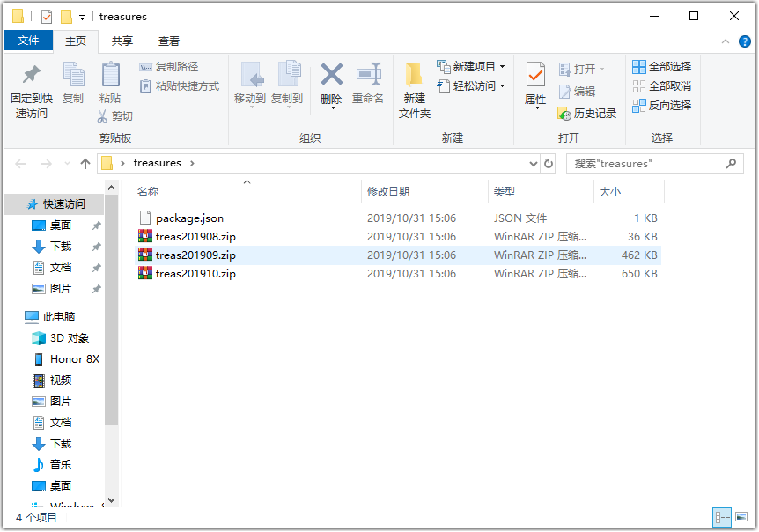Image resolution: width=759 pixels, height=532 pixels.
Task: Open the Customize Quick Access Toolbar dropdown
Action: tap(82, 18)
